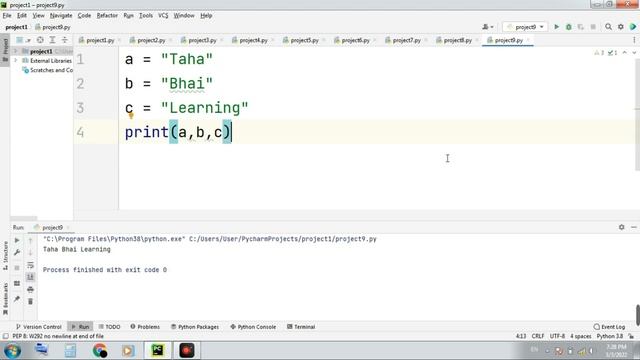Open editor tabs more options menu

click(634, 40)
